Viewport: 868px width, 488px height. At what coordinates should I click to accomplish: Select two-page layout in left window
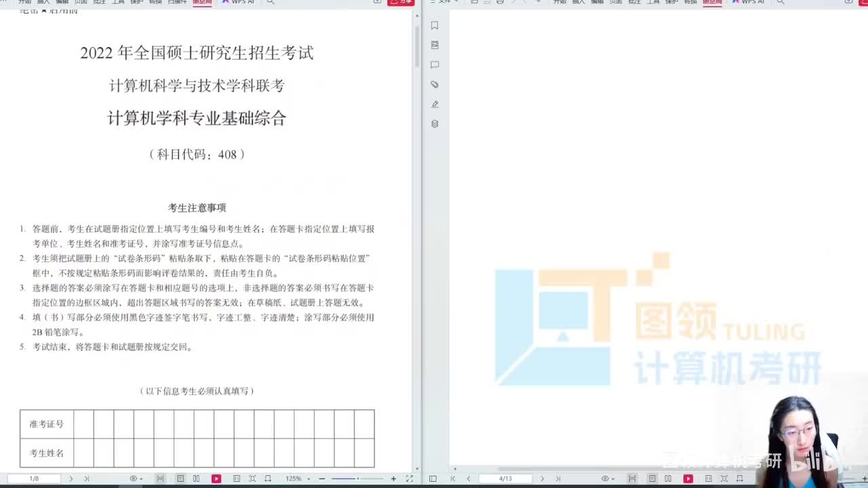click(196, 479)
